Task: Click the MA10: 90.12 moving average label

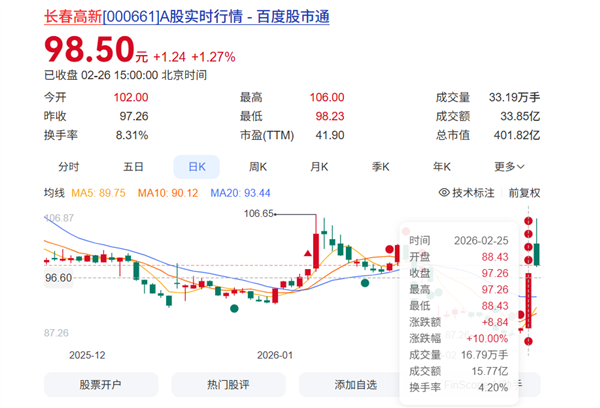Action: [168, 193]
